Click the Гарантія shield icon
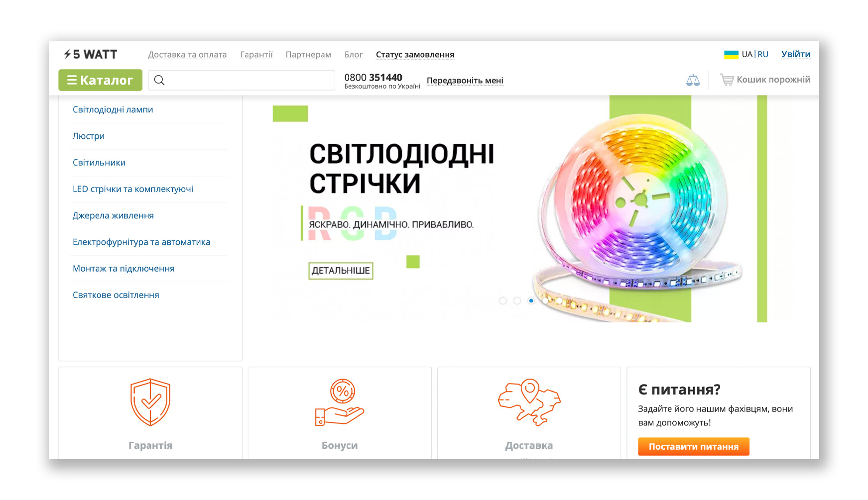The width and height of the screenshot is (868, 500). click(x=150, y=402)
